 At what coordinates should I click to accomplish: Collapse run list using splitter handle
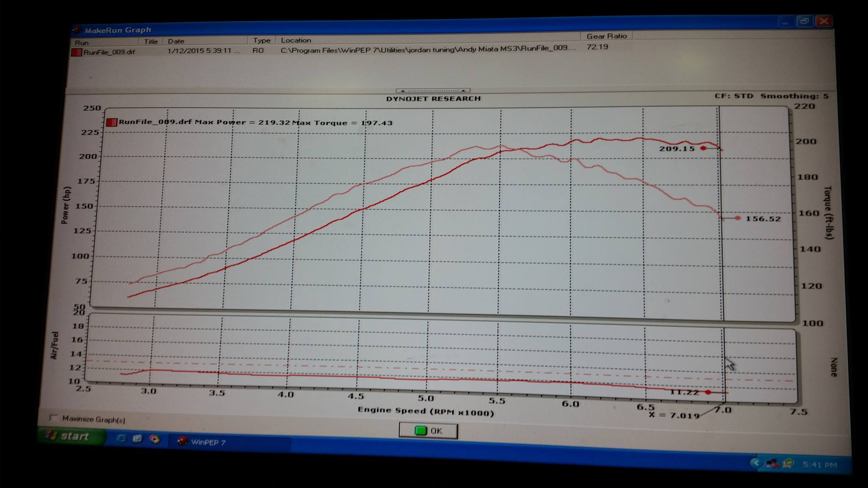click(433, 90)
